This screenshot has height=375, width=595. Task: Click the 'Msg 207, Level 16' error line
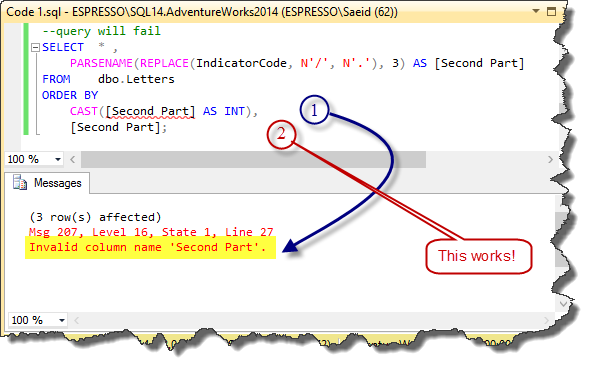pos(151,232)
